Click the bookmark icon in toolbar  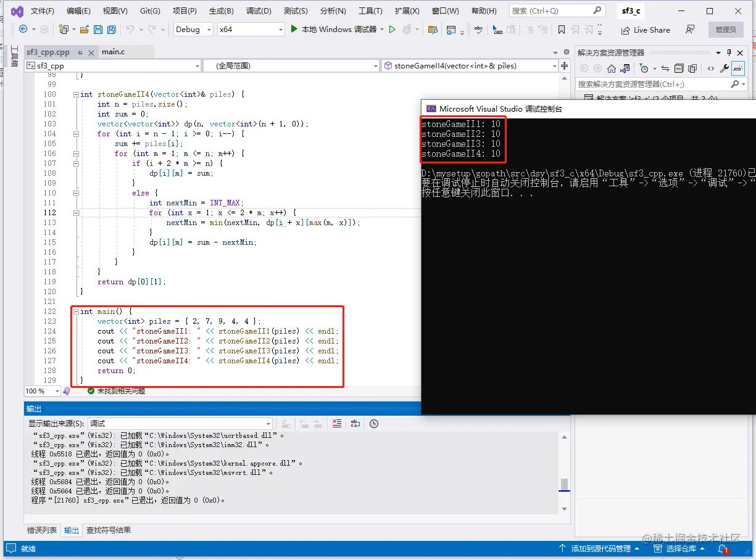[562, 30]
